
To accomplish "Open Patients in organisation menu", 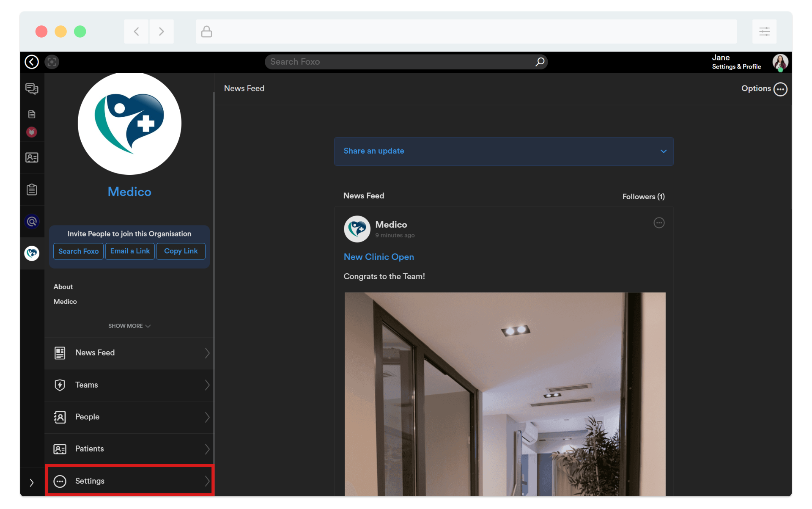I will [129, 449].
